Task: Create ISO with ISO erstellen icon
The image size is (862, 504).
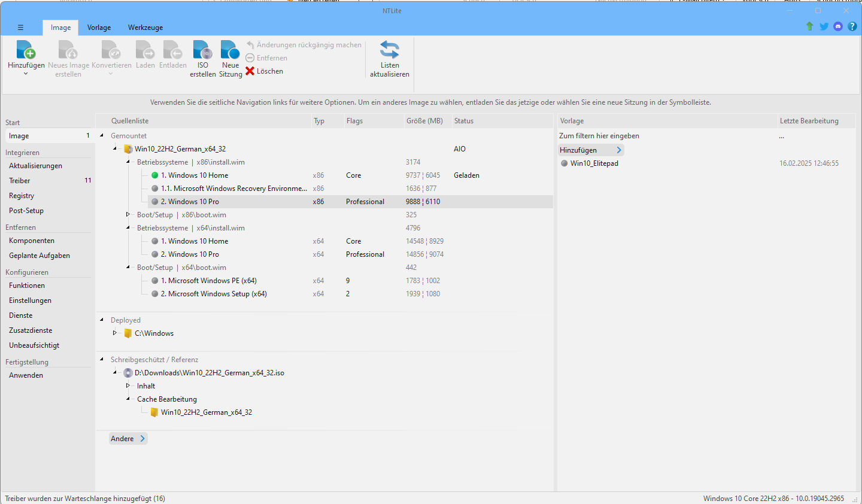Action: pyautogui.click(x=203, y=50)
